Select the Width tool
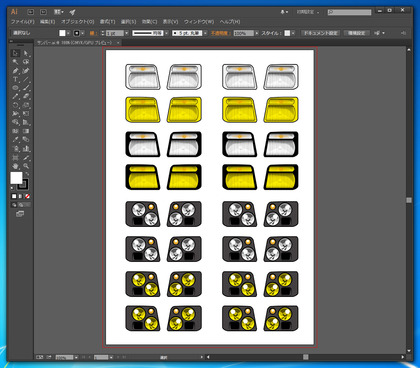Viewport: 420px width, 368px height. [x=15, y=114]
